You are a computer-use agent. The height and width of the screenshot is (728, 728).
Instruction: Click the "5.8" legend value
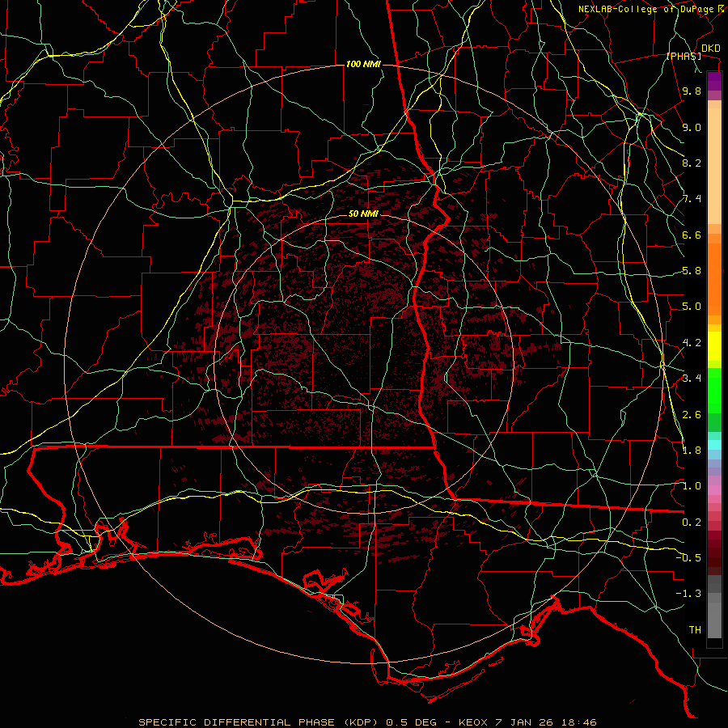pyautogui.click(x=692, y=271)
